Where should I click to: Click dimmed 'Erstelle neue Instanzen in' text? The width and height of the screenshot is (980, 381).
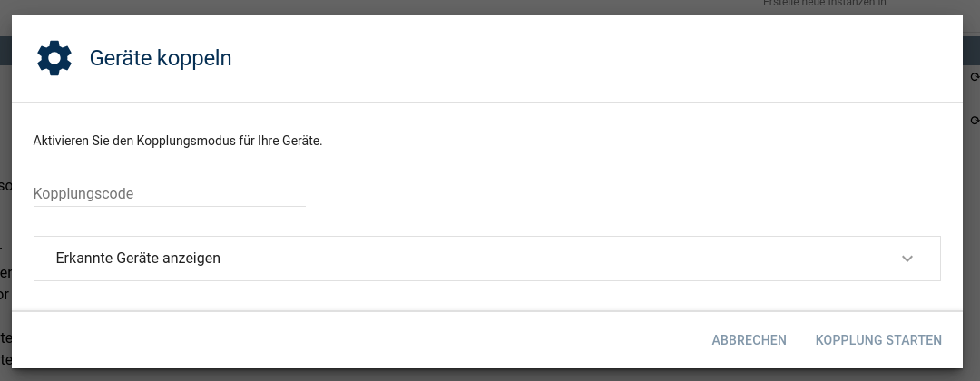tap(824, 5)
